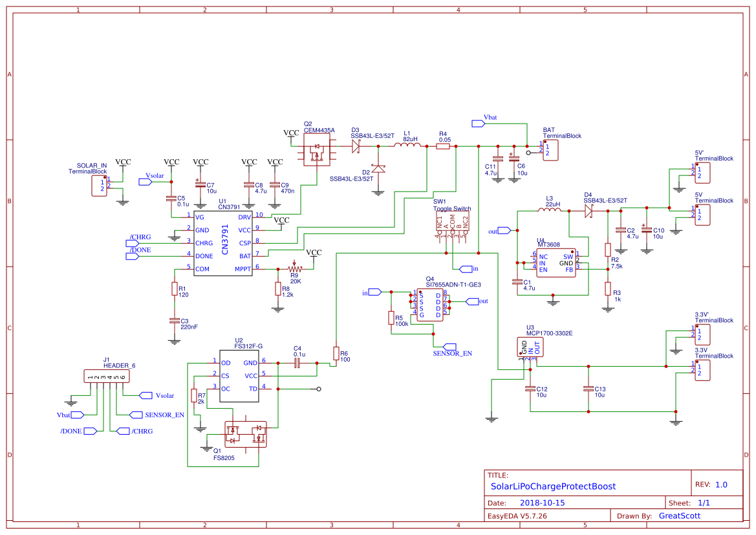
Task: Select the L3 22uH inductor symbol
Action: click(x=550, y=210)
